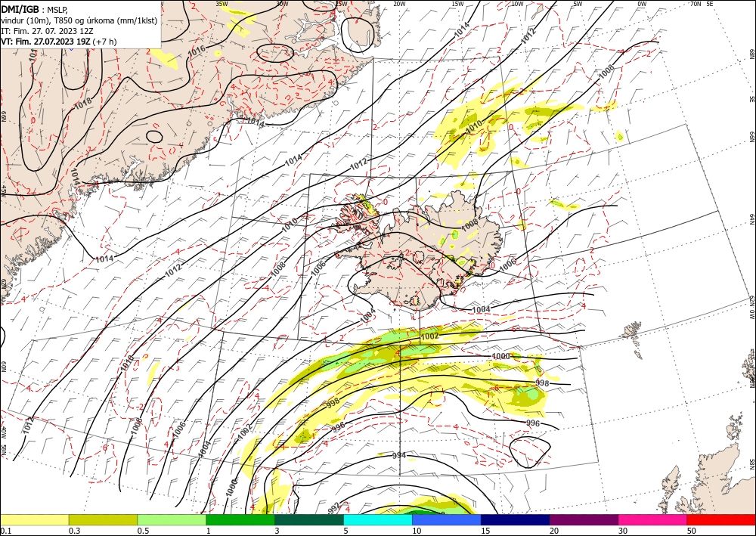Click the 'DMI/IGB : MSLP,' title text
Image resolution: width=756 pixels, height=536 pixels.
coord(35,8)
